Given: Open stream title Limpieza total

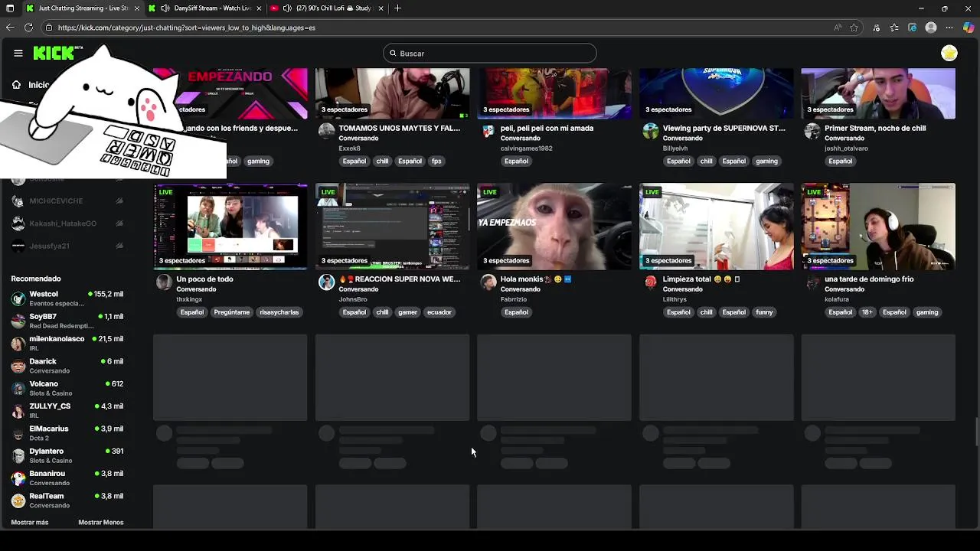Looking at the screenshot, I should point(701,279).
